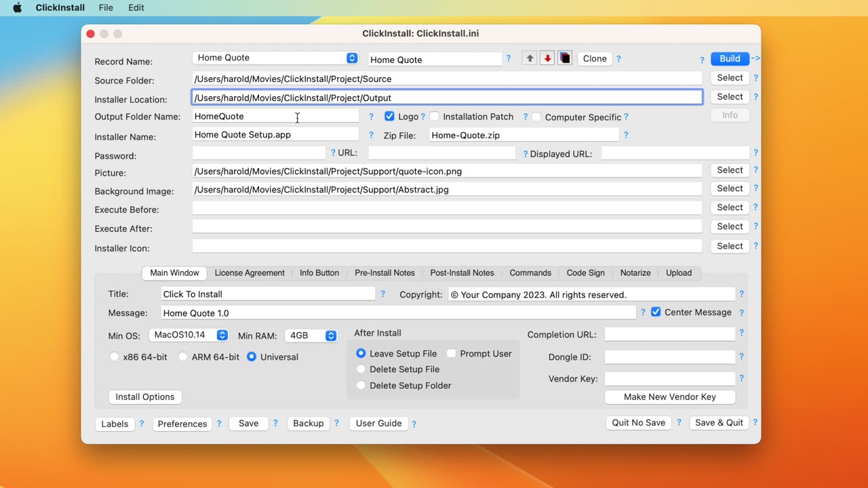Open the File menu
Viewport: 868px width, 488px height.
pyautogui.click(x=106, y=7)
